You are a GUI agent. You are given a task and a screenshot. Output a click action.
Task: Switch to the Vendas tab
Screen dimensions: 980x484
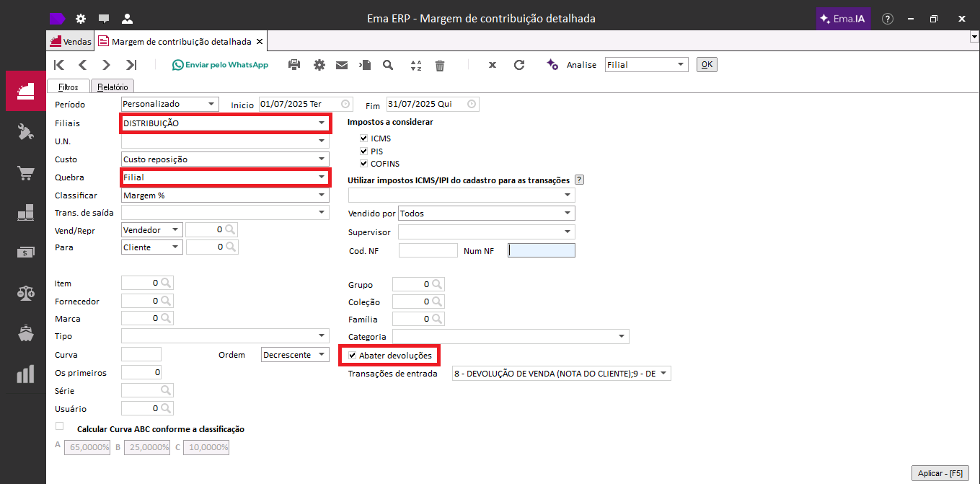point(71,42)
